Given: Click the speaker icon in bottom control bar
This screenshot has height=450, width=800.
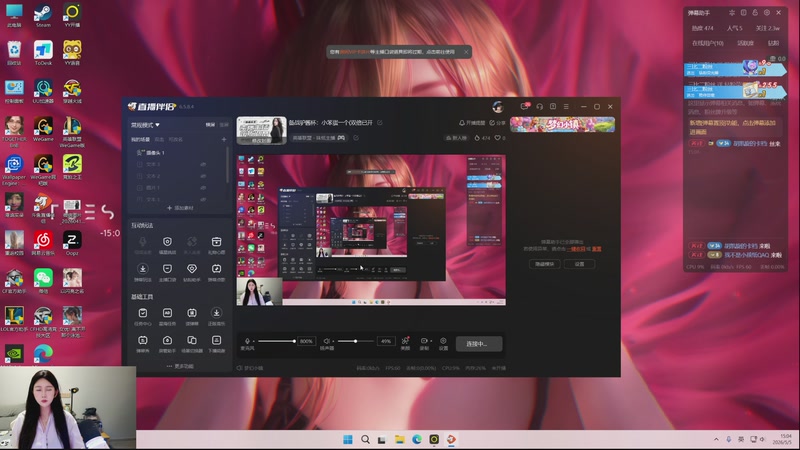Looking at the screenshot, I should [x=326, y=341].
